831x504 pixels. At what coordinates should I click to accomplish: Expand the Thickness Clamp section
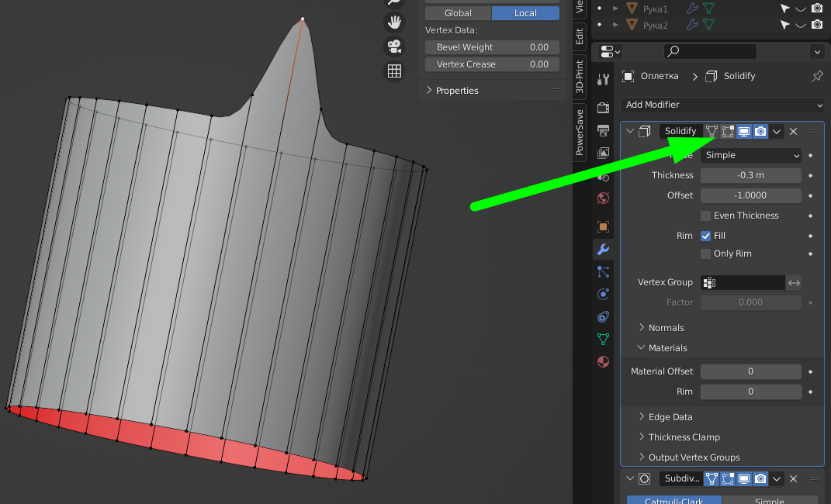click(684, 437)
